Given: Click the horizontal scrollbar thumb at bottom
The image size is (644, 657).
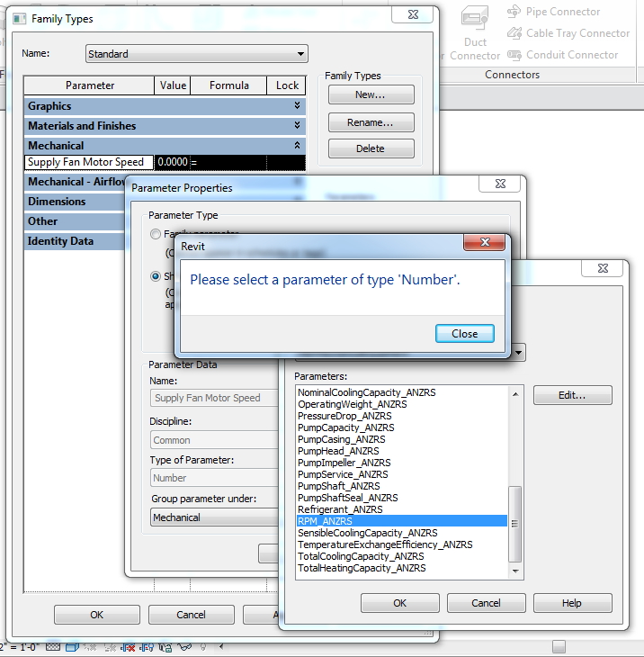Looking at the screenshot, I should click(x=559, y=646).
